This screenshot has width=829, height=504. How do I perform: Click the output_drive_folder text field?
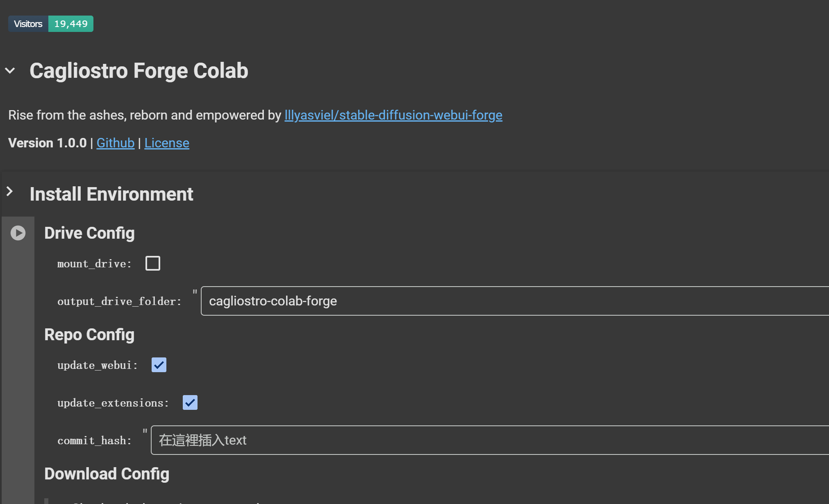pos(512,301)
